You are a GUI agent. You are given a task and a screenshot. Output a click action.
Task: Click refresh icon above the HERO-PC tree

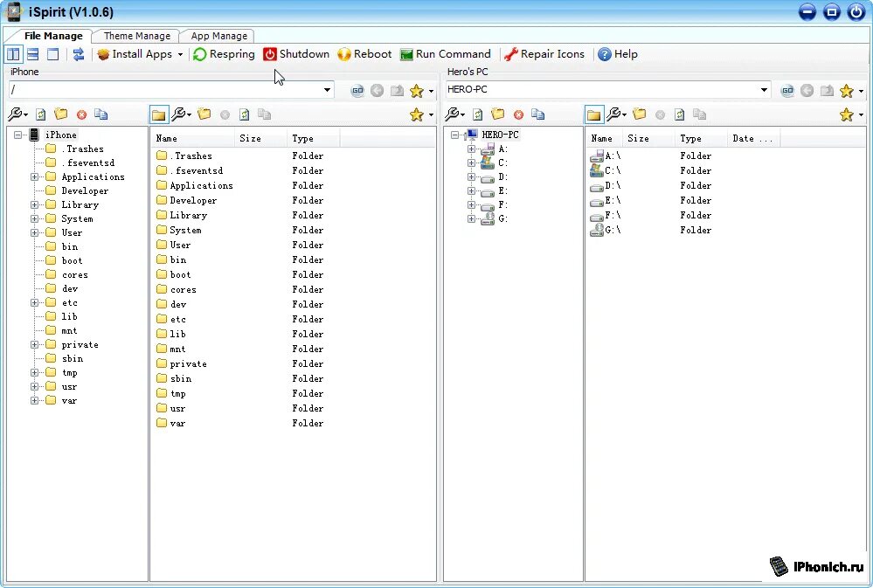click(478, 114)
